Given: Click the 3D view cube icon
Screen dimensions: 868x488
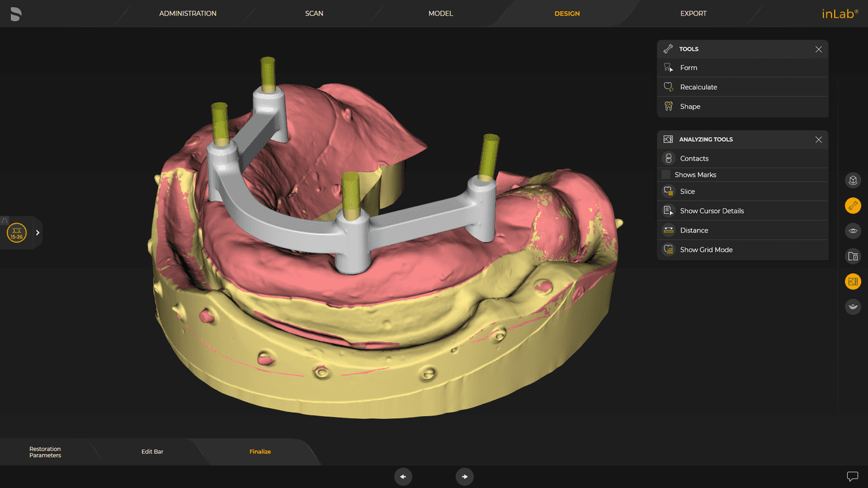Looking at the screenshot, I should pos(852,180).
